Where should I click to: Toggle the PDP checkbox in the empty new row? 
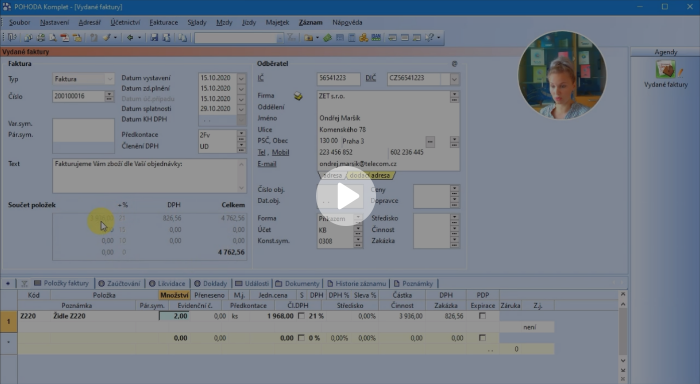[x=482, y=338]
